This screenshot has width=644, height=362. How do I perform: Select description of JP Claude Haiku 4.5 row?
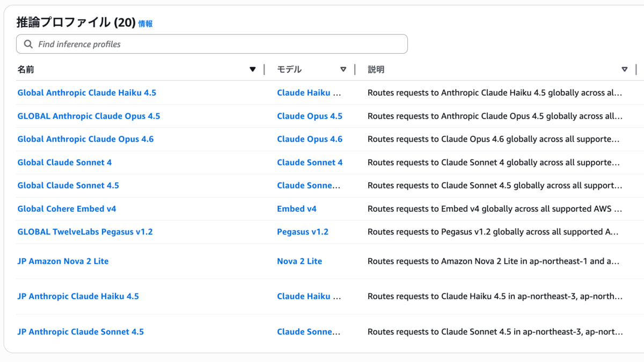click(x=495, y=296)
